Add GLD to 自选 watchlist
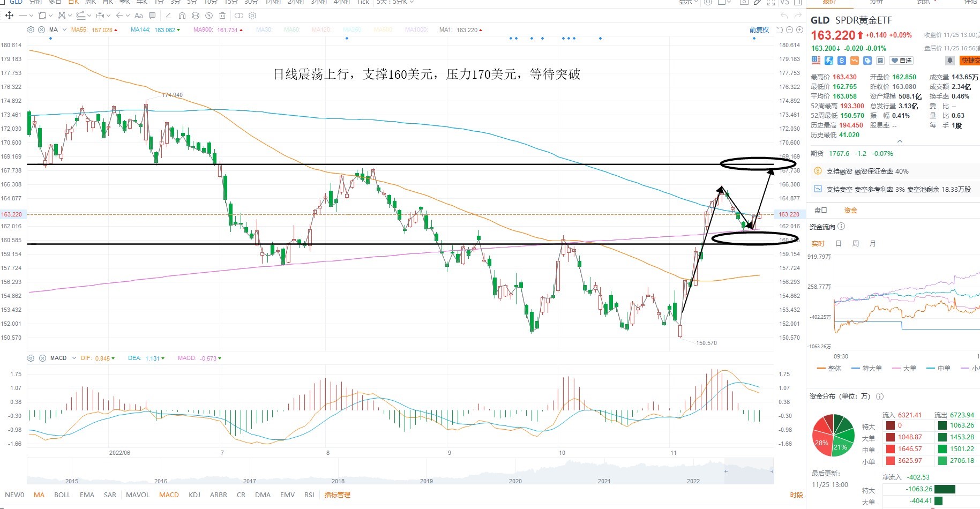This screenshot has height=509, width=980. pos(901,61)
